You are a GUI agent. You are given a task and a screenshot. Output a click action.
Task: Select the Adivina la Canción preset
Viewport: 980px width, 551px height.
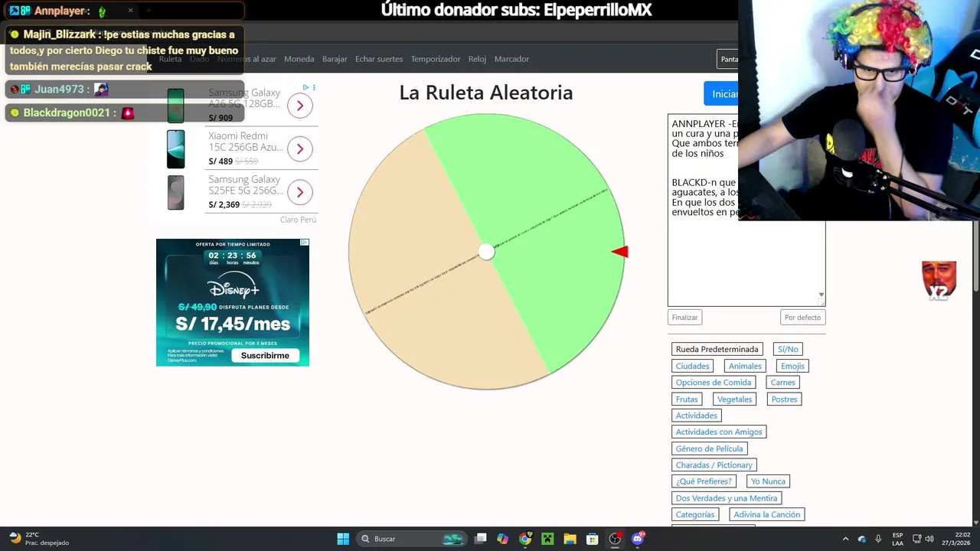(766, 515)
